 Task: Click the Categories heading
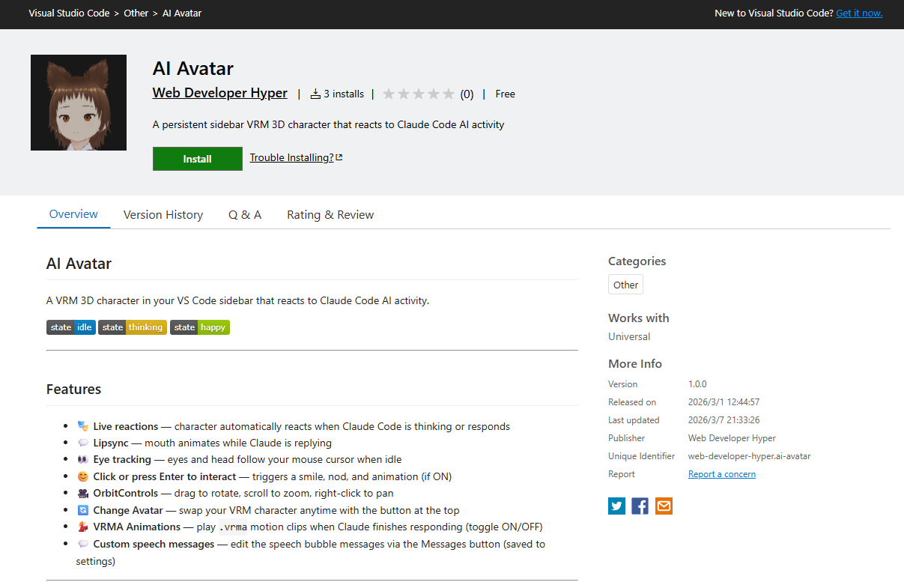[637, 261]
